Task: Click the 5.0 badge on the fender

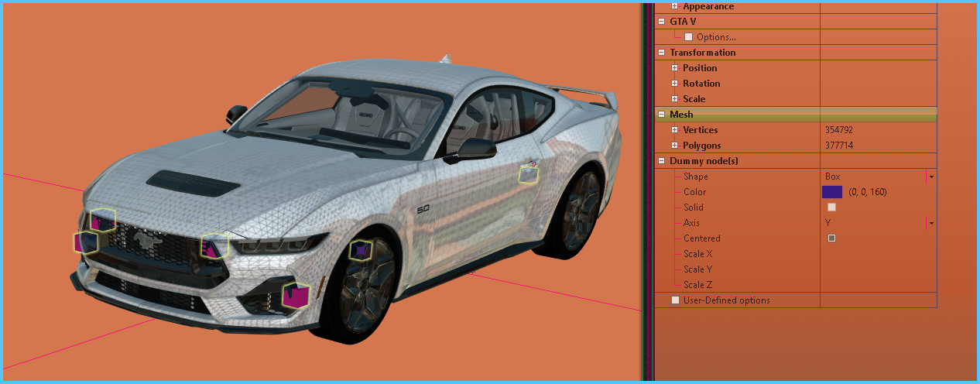Action: click(423, 209)
